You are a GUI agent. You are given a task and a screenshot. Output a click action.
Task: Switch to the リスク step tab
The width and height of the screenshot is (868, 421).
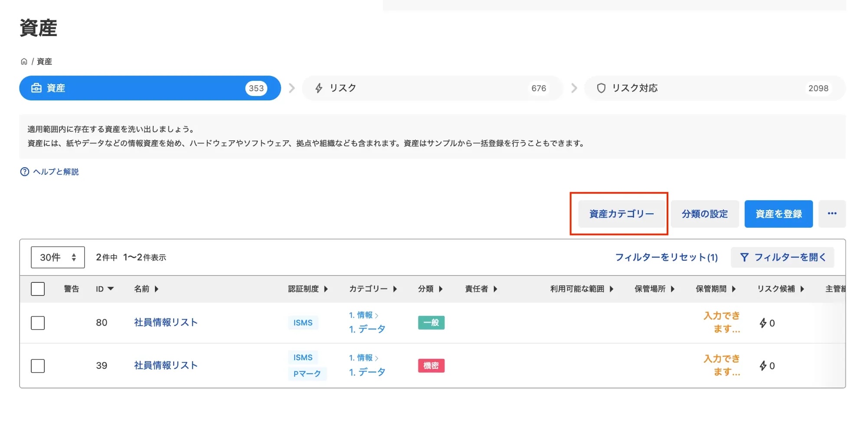pyautogui.click(x=432, y=88)
